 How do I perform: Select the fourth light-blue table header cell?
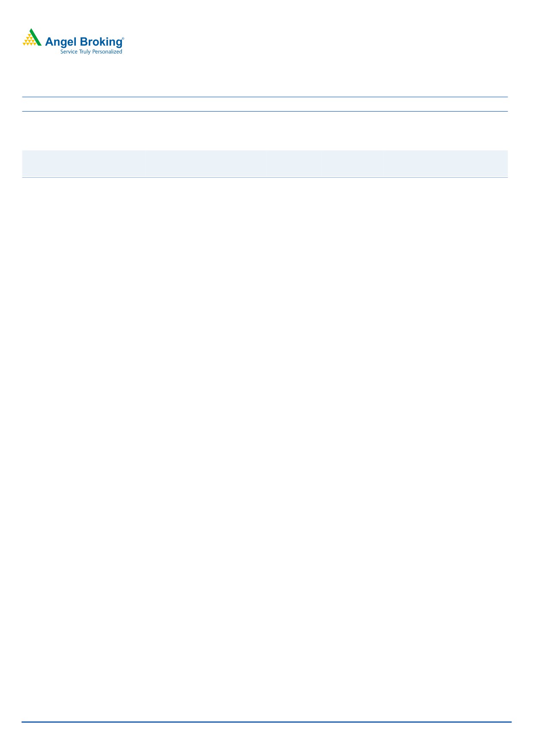446,163
